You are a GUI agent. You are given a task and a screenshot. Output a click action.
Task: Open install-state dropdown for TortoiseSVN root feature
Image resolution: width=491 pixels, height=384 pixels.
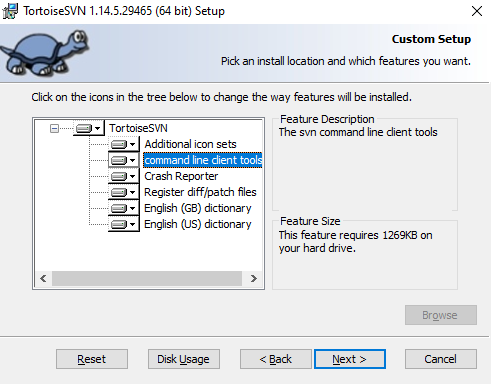pyautogui.click(x=89, y=128)
